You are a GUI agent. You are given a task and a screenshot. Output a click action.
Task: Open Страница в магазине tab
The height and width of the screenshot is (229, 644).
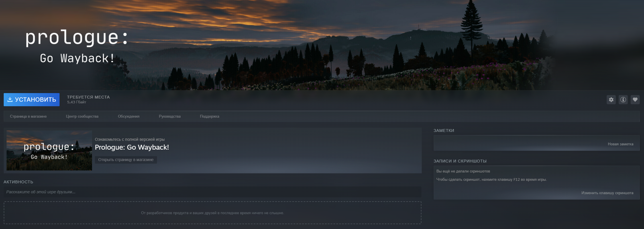pos(28,116)
